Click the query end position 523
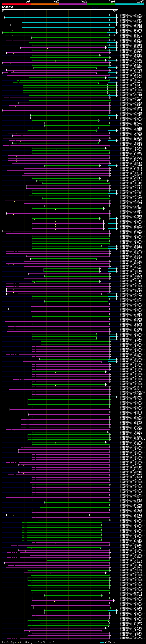146x644 pixels. [115, 11]
